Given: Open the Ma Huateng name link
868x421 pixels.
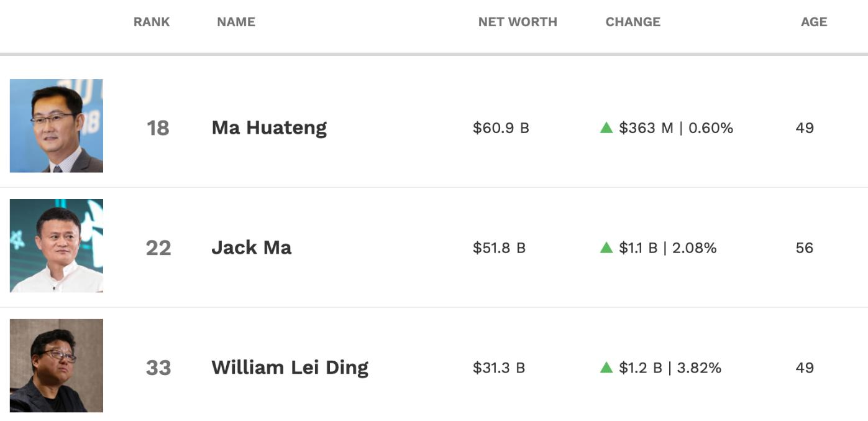Looking at the screenshot, I should (x=269, y=127).
